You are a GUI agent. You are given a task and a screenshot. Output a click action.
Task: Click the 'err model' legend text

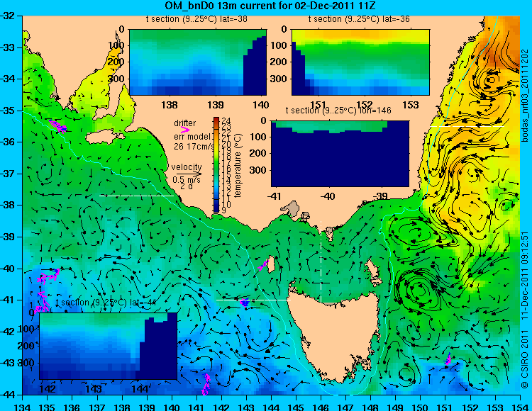tap(192, 137)
